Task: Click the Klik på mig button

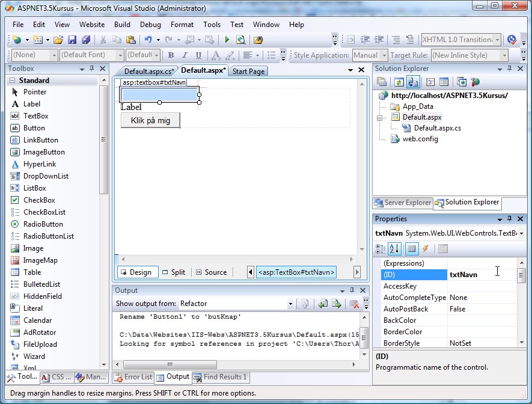Action: pyautogui.click(x=150, y=120)
